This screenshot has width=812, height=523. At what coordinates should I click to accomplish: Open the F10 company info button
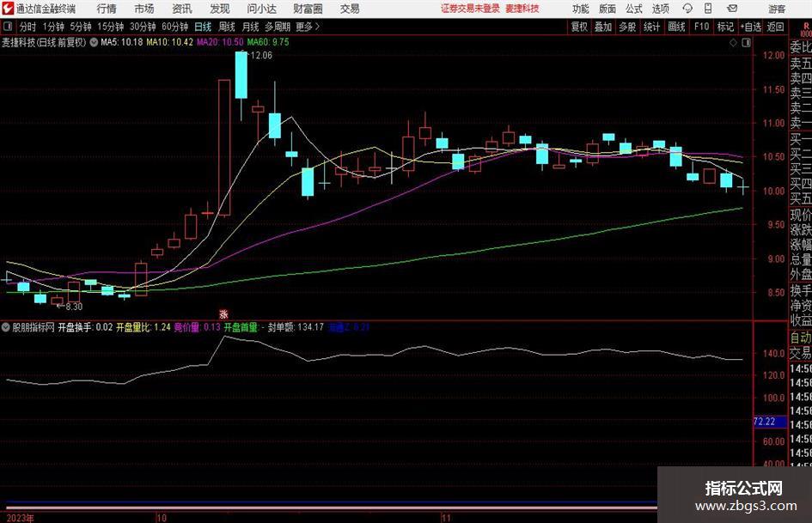[702, 27]
